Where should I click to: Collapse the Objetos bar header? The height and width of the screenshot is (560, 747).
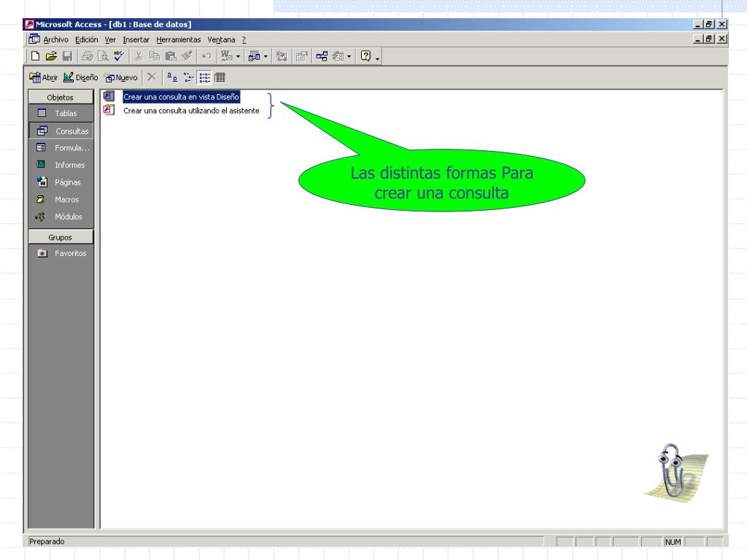point(61,97)
